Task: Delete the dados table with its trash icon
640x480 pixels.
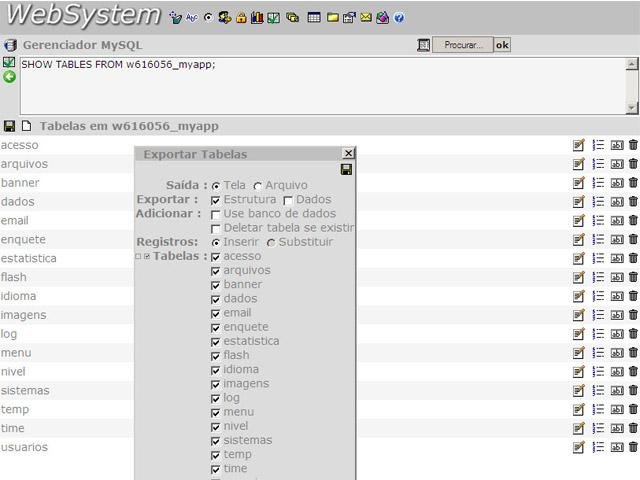Action: [x=633, y=202]
